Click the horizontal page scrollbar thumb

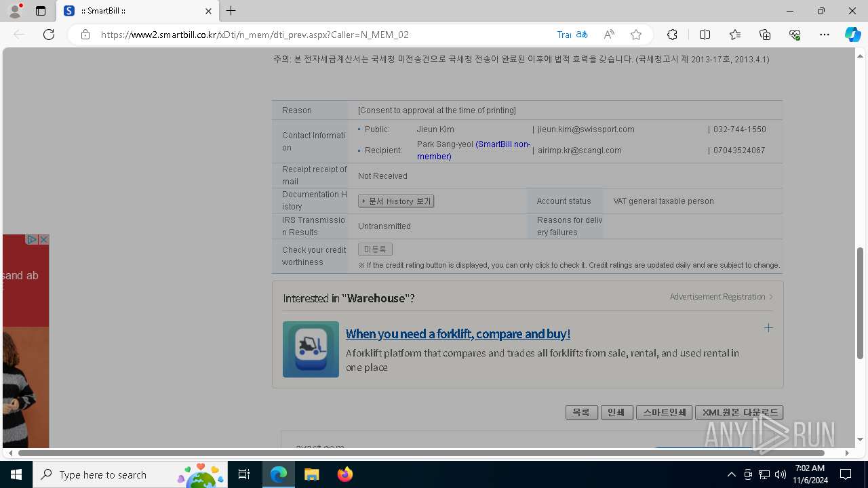[421, 453]
